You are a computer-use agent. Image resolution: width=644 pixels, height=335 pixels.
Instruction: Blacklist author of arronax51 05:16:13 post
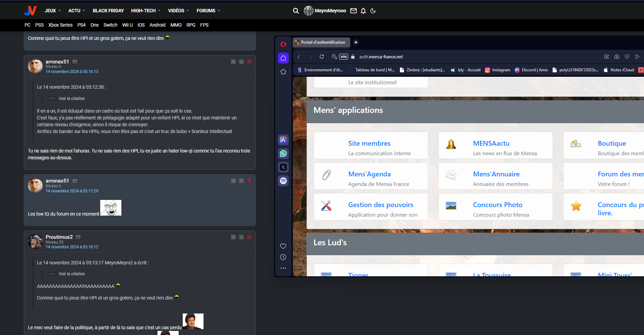241,62
